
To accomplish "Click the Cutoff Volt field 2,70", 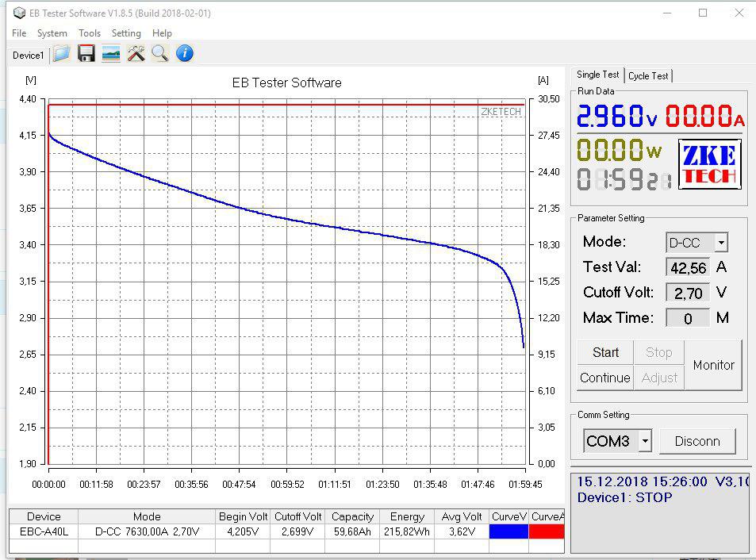I will point(688,293).
